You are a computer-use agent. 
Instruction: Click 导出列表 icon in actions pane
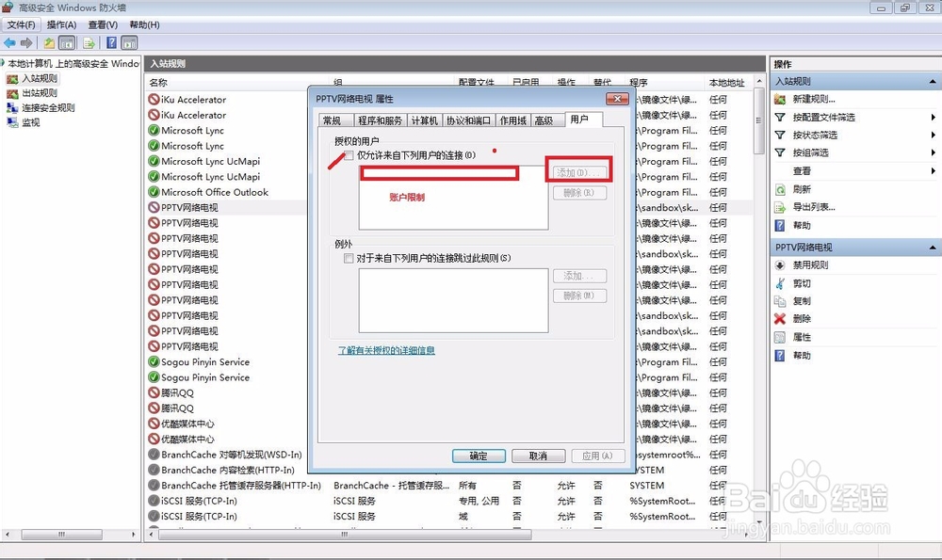pyautogui.click(x=780, y=207)
